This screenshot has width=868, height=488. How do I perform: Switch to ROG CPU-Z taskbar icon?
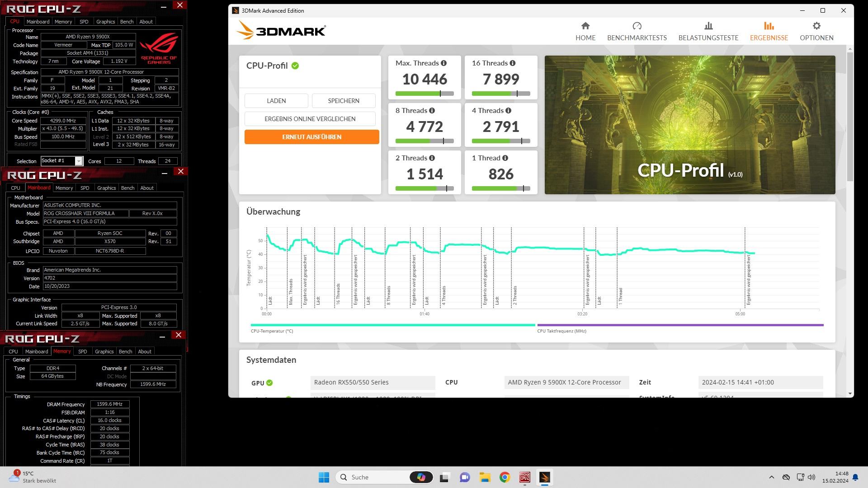pyautogui.click(x=524, y=477)
